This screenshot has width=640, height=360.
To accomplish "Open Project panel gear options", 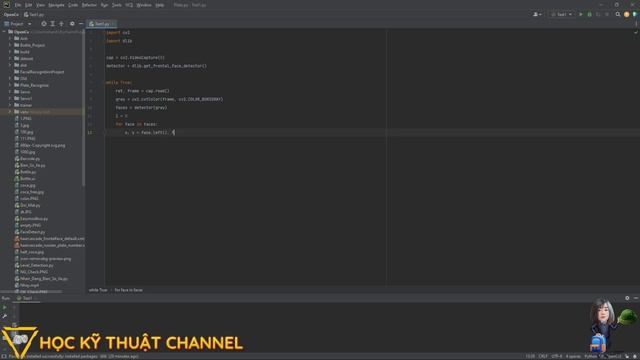I will click(x=72, y=24).
